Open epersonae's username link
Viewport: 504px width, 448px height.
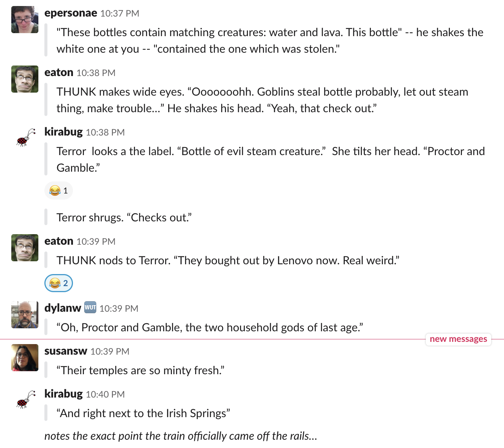pos(71,13)
